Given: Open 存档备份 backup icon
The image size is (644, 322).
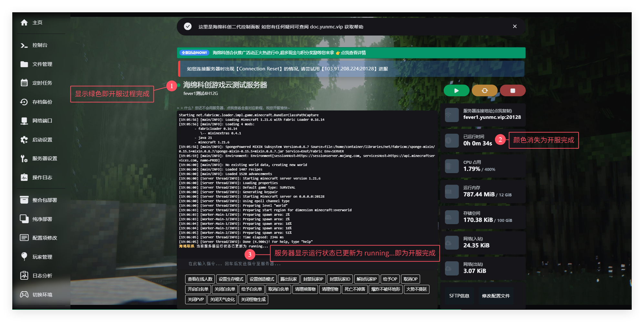Looking at the screenshot, I should point(24,102).
